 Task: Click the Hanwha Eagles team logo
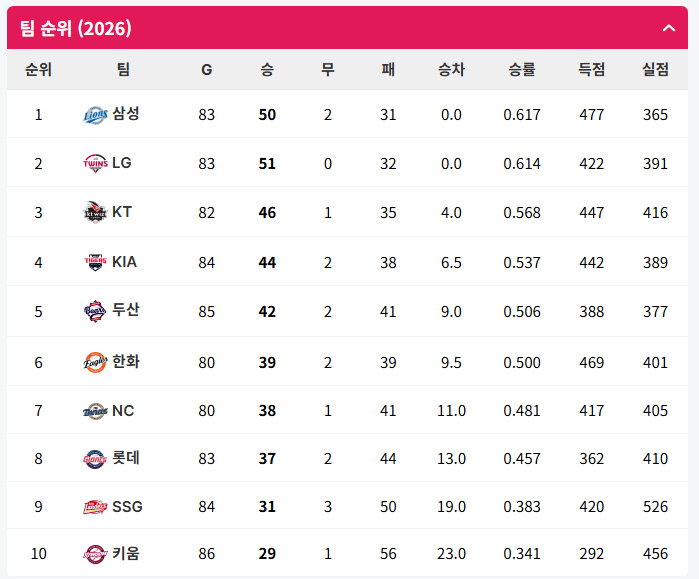95,362
